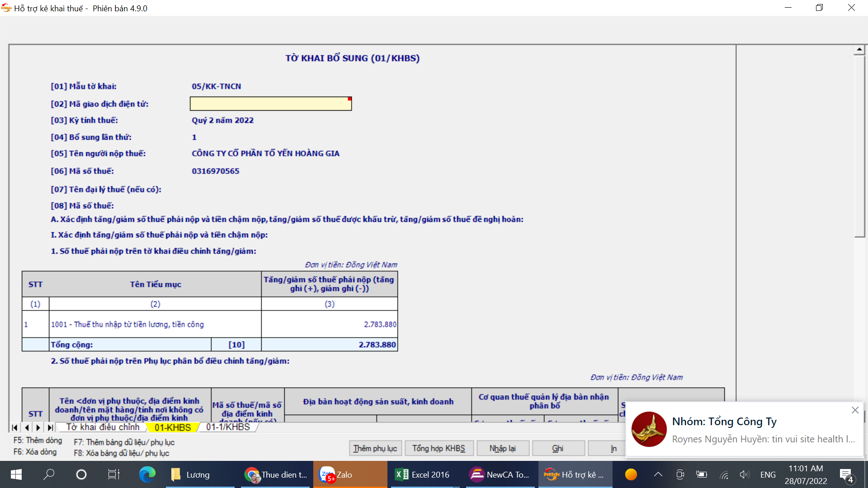Click the vertical scrollbar up arrow

click(859, 49)
